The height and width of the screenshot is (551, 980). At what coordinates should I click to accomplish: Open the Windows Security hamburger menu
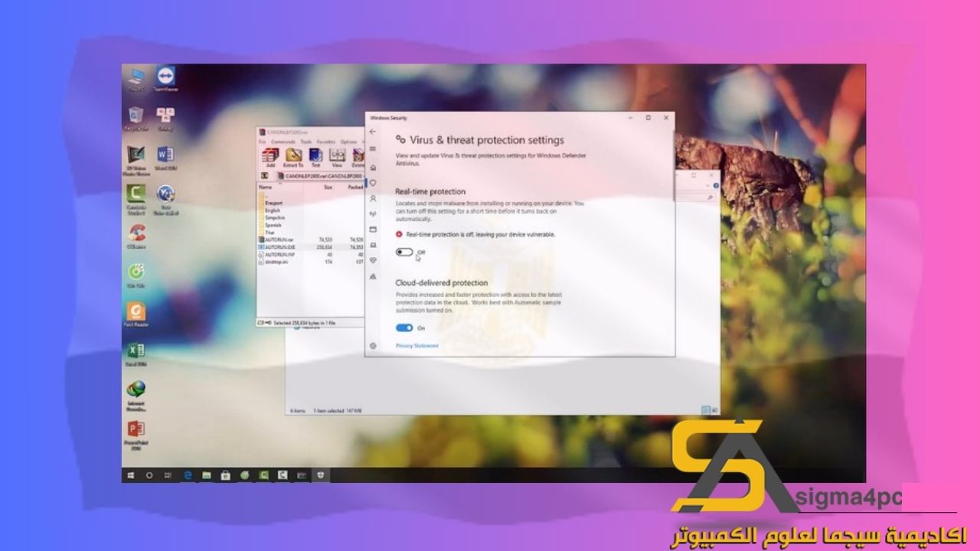click(x=373, y=148)
